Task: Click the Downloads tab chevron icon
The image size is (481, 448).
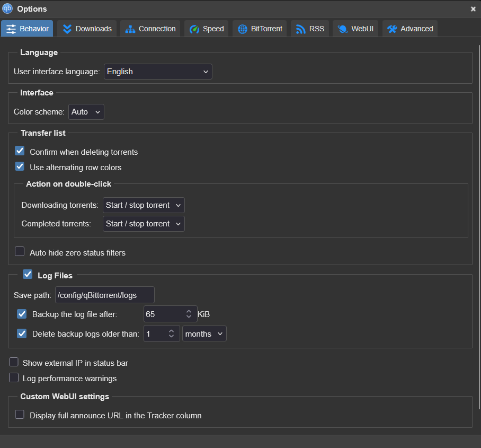Action: click(x=67, y=29)
